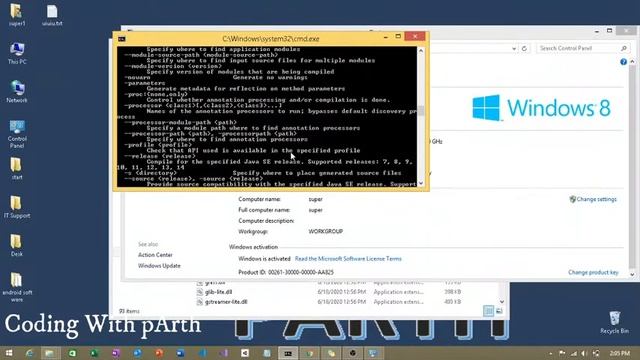Select the uiuiu.txt file on desktop
640x360 pixels.
[52, 15]
